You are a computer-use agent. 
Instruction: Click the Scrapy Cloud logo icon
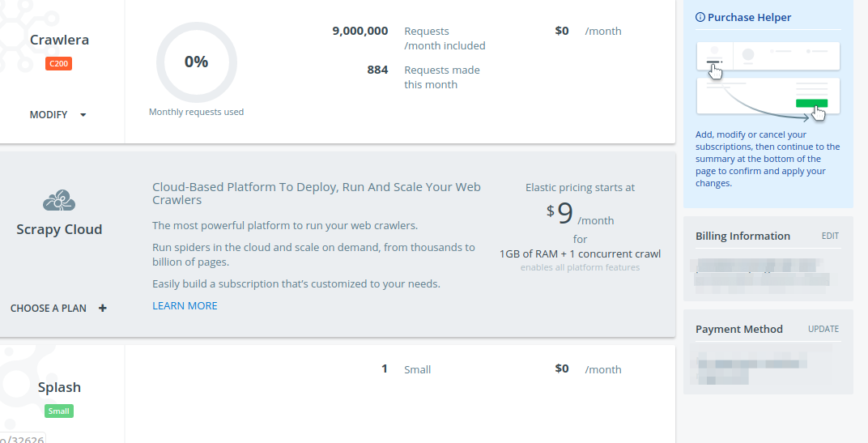click(x=59, y=201)
